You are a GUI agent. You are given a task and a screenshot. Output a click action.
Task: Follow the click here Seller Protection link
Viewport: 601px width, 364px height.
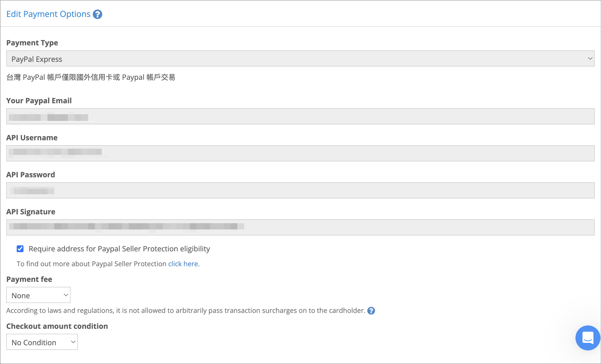click(x=183, y=264)
